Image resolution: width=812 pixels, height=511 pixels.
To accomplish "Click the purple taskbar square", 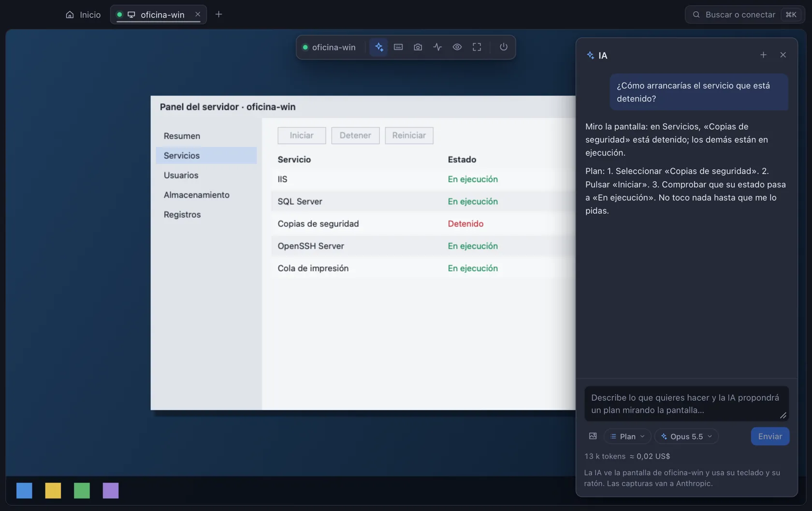I will pos(111,490).
